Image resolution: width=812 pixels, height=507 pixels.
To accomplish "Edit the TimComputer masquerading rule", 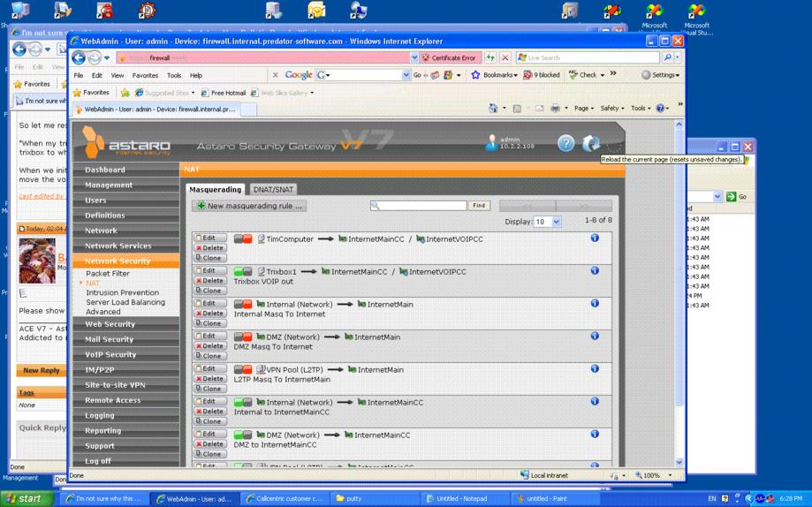I will point(209,238).
